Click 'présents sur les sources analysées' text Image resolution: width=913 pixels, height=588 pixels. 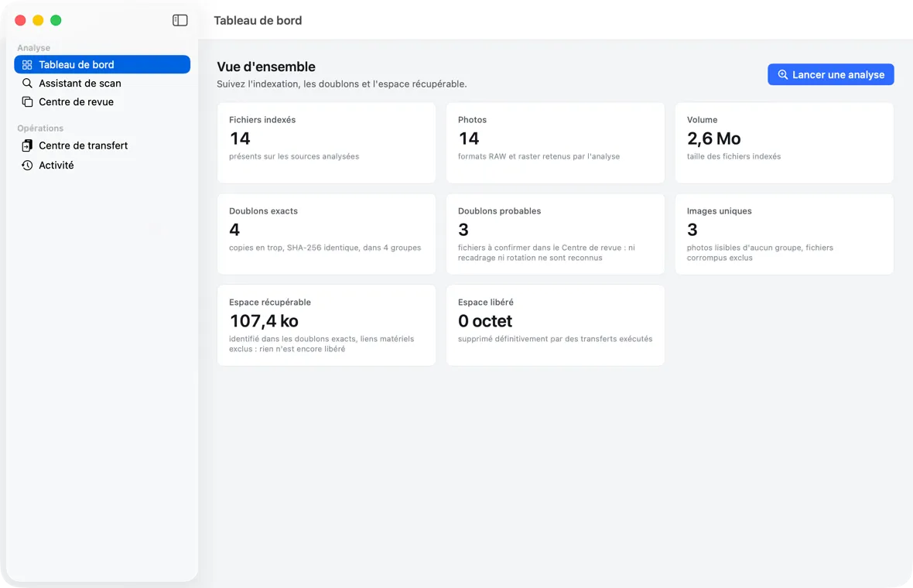tap(294, 156)
